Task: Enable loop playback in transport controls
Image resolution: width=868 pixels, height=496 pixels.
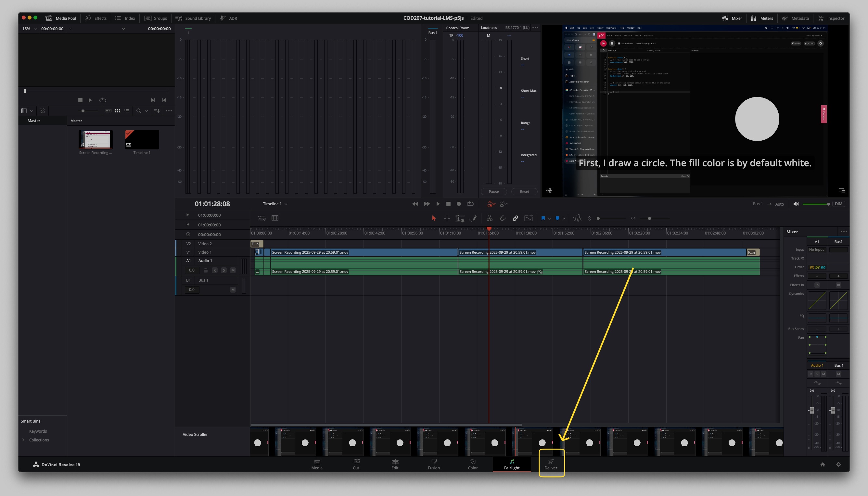Action: coord(470,204)
